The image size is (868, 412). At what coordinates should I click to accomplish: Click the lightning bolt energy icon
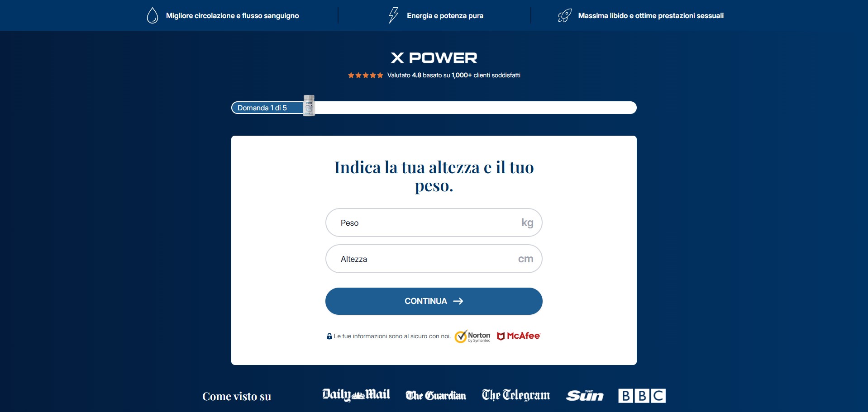coord(394,15)
